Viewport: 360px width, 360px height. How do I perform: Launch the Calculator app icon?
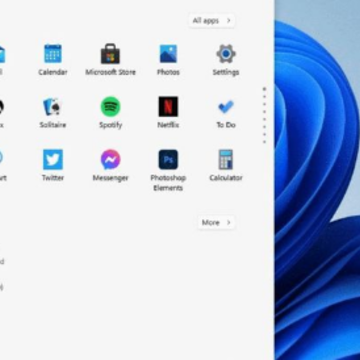point(226,159)
